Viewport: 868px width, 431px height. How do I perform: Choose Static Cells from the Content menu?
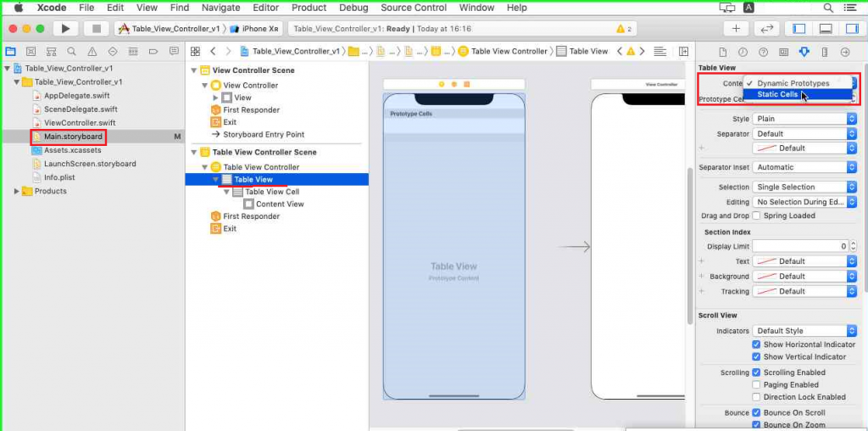797,94
